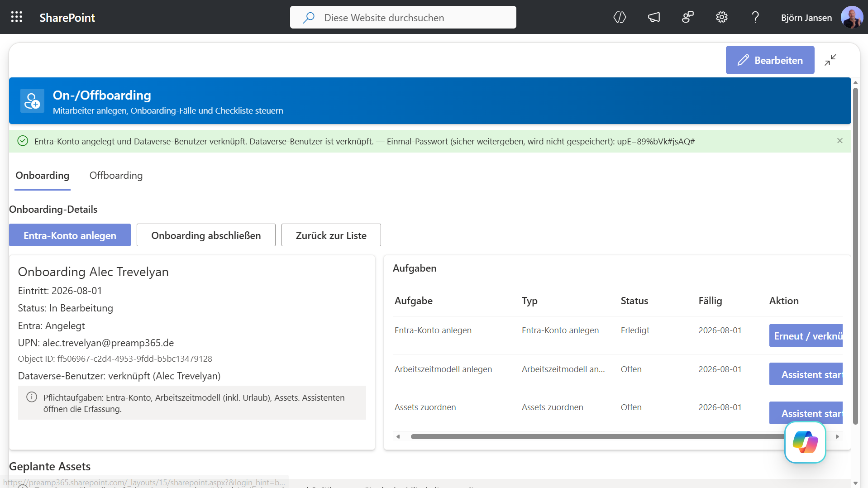This screenshot has width=868, height=488.
Task: Click the Aktion column header
Action: (784, 301)
